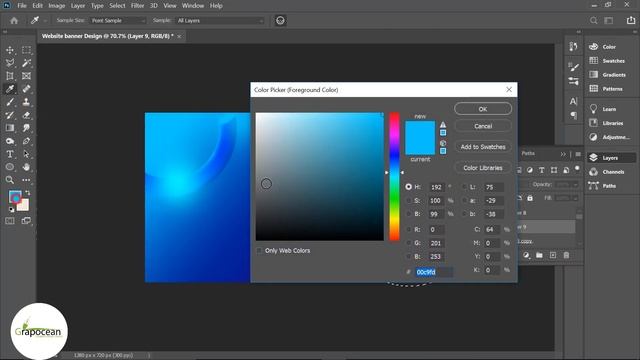
Task: Select the Healing Brush tool
Action: tap(27, 89)
